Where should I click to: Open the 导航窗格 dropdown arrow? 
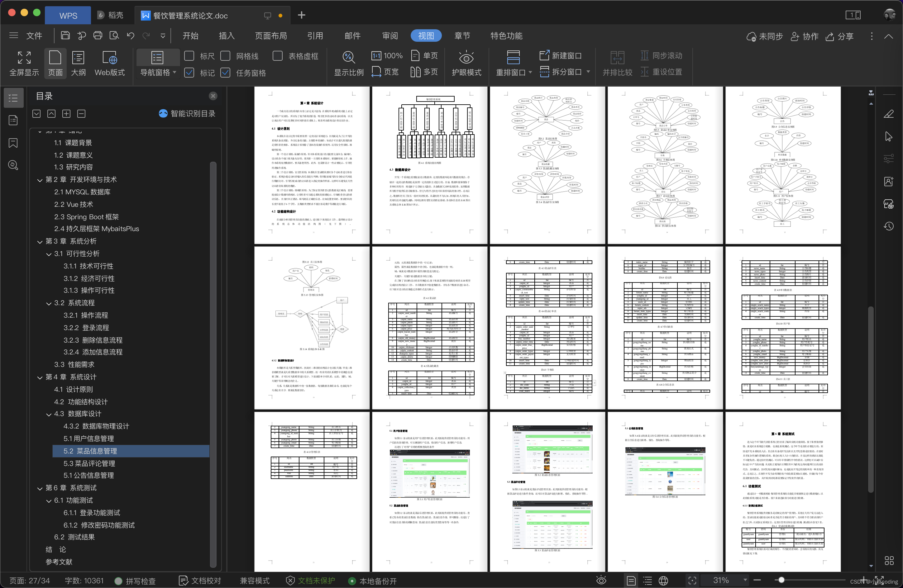[174, 72]
